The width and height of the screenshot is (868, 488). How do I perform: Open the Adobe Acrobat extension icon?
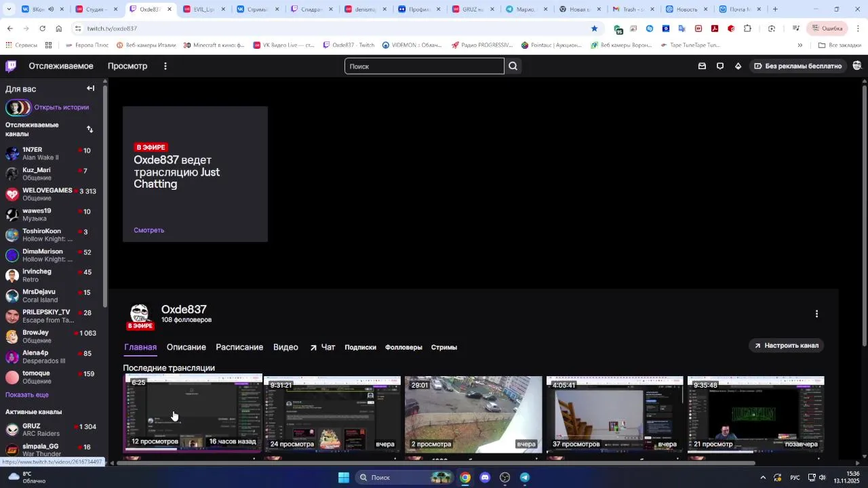715,28
